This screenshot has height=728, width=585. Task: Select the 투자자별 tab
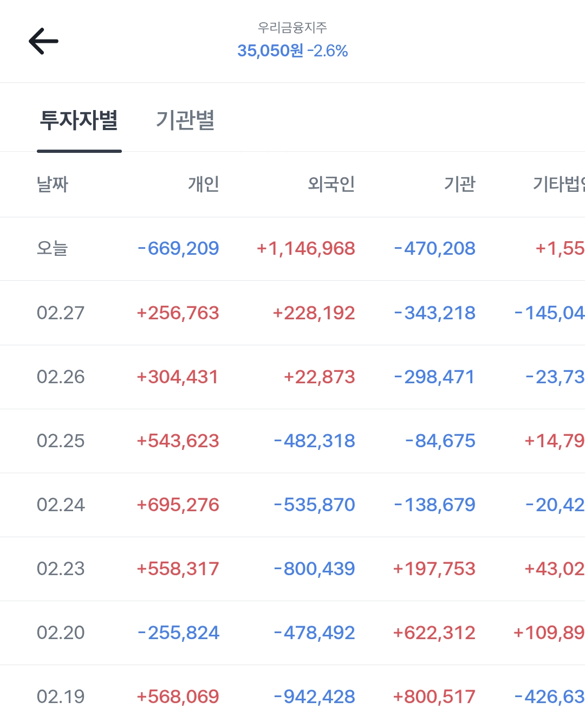pyautogui.click(x=79, y=120)
